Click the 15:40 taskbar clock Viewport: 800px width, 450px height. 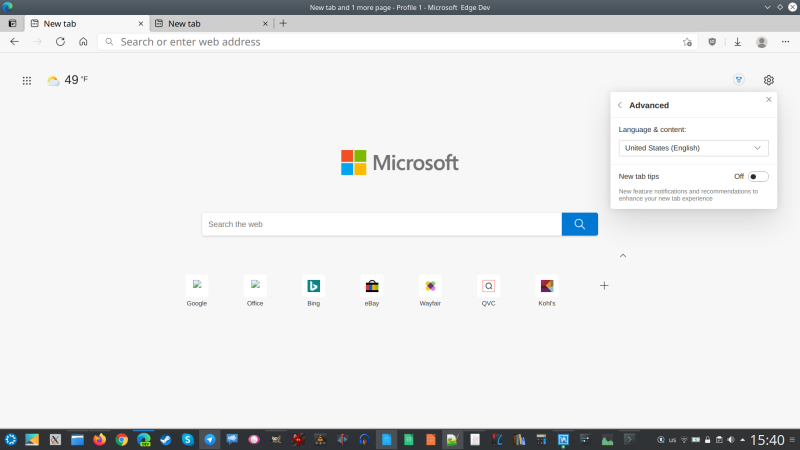(x=767, y=440)
